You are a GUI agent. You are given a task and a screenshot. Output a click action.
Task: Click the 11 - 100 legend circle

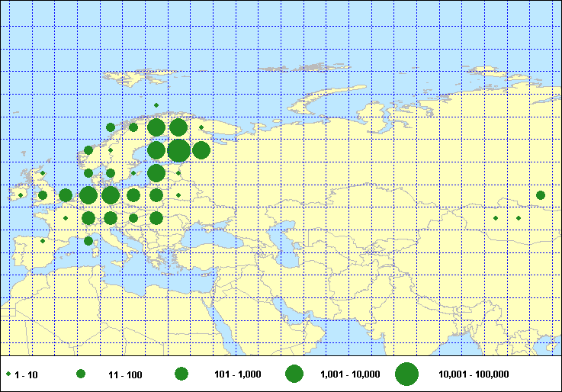click(x=81, y=374)
